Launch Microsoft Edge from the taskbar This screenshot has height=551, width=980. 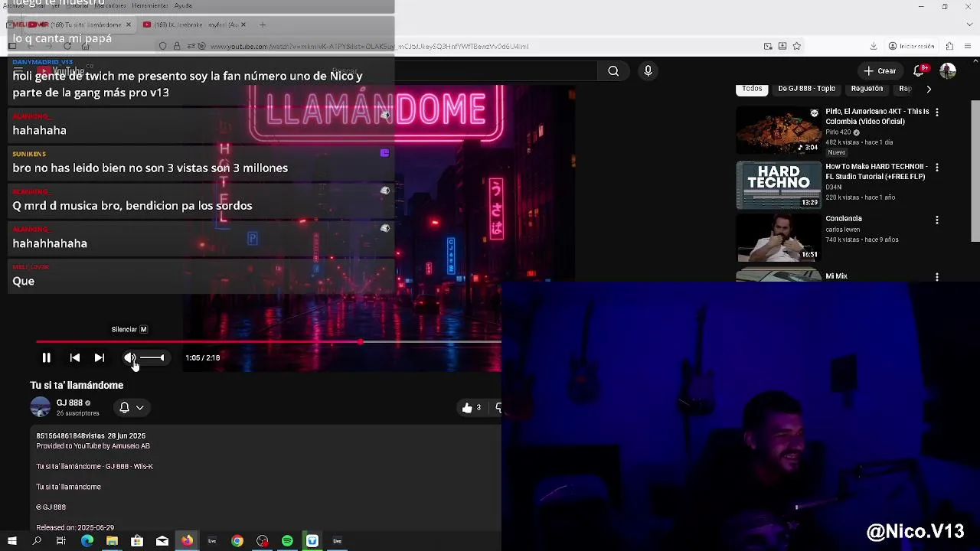[87, 541]
